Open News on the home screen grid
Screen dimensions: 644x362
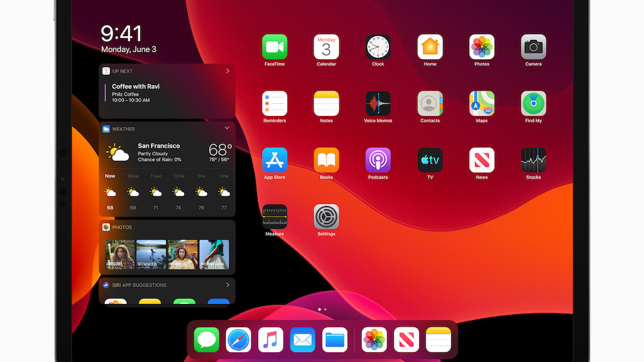click(481, 160)
